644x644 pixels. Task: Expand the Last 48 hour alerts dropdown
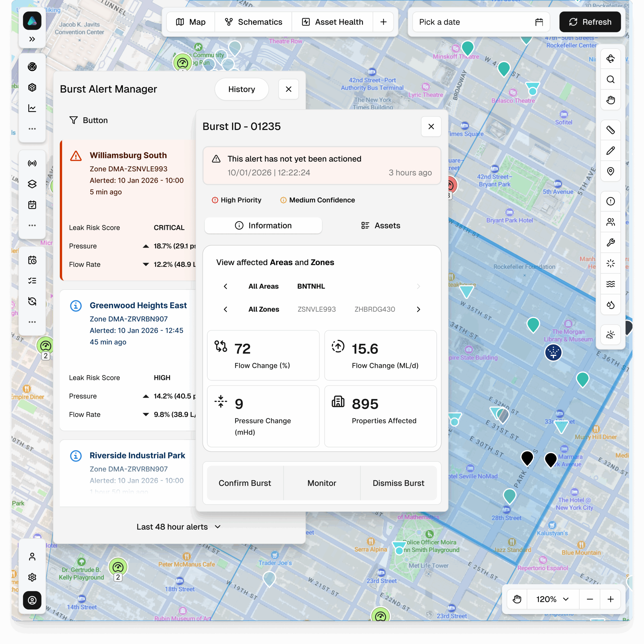pyautogui.click(x=179, y=527)
